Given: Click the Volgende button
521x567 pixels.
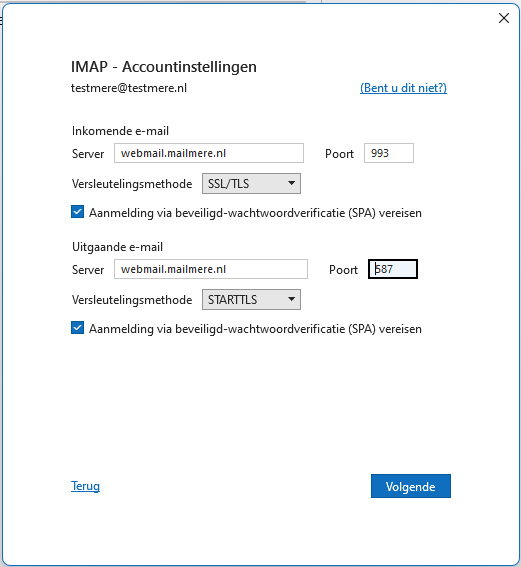Looking at the screenshot, I should (x=411, y=486).
